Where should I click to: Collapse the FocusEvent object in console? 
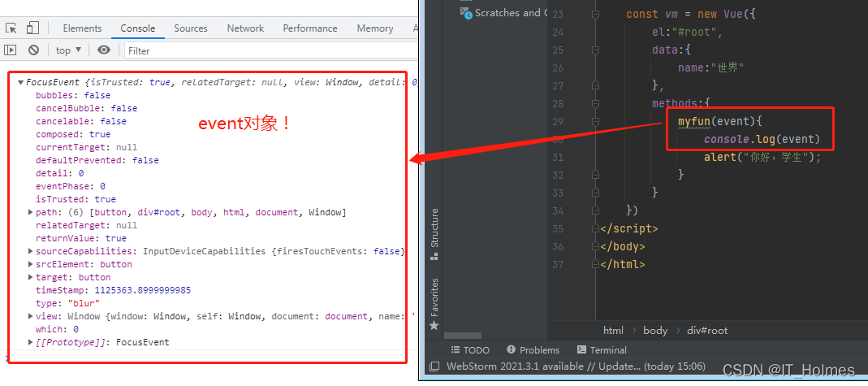(20, 83)
